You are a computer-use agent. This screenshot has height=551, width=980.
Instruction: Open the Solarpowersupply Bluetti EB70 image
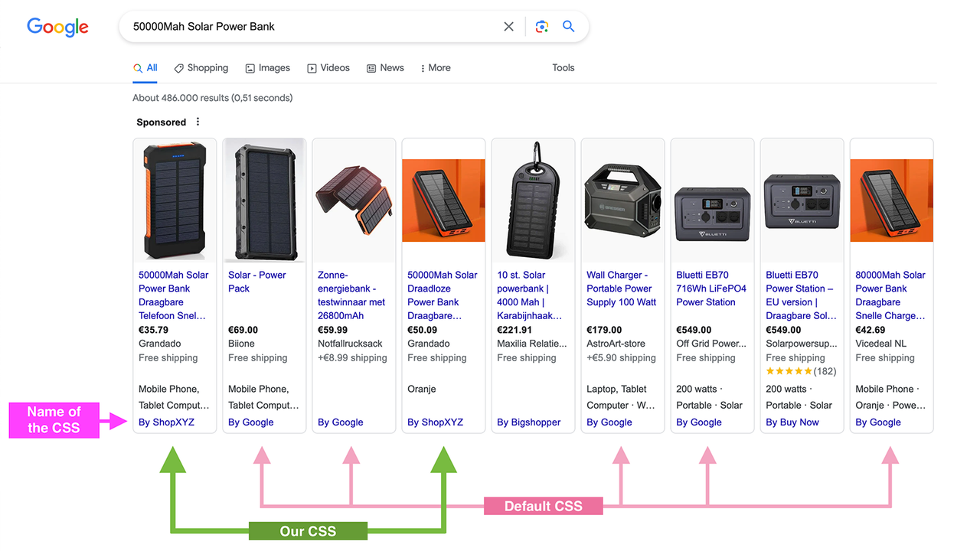click(x=802, y=201)
